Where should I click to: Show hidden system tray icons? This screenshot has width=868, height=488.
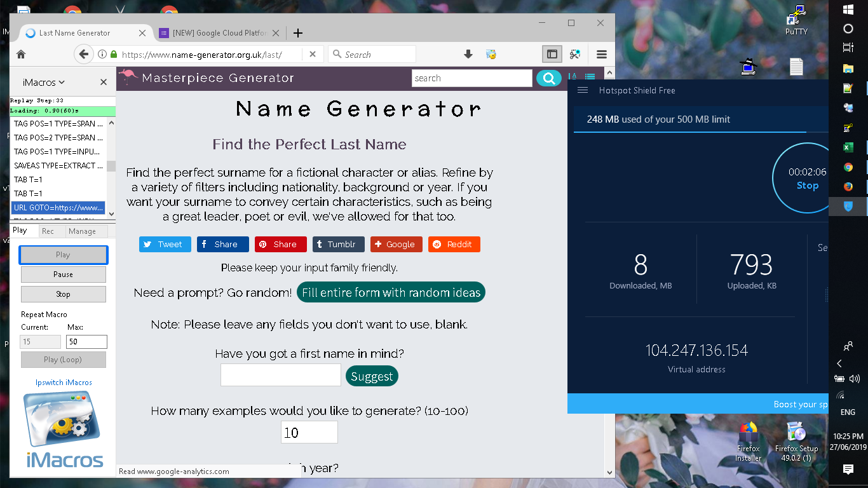click(x=839, y=363)
